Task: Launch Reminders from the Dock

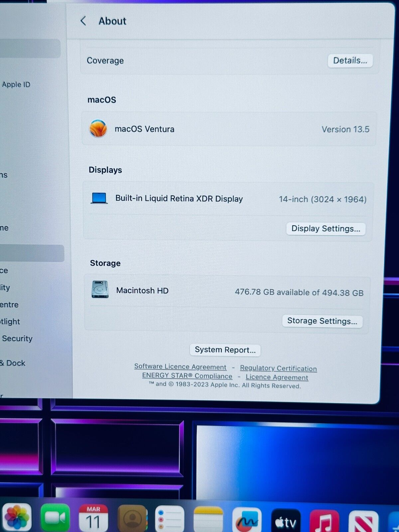Action: click(x=170, y=518)
